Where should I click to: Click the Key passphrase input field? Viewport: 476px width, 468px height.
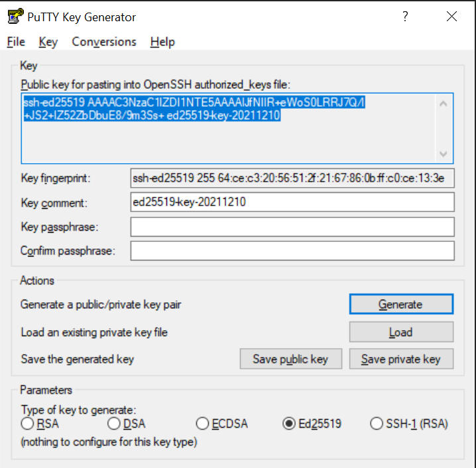[x=292, y=227]
